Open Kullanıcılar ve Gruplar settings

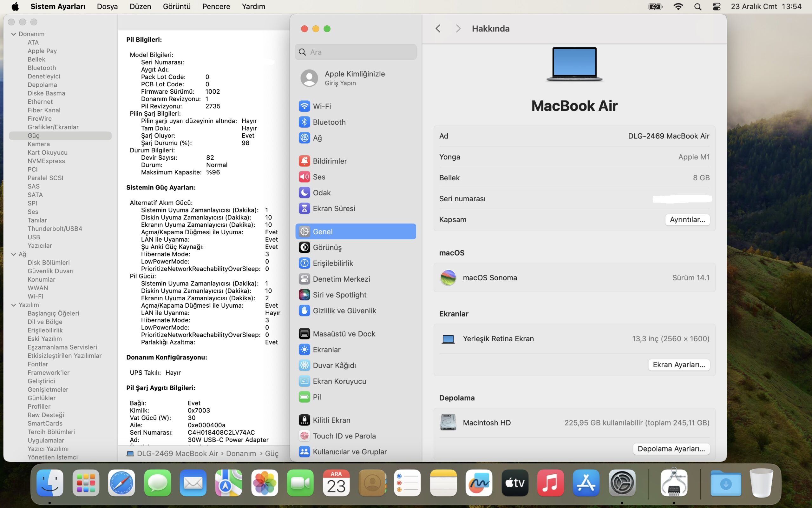(355, 451)
